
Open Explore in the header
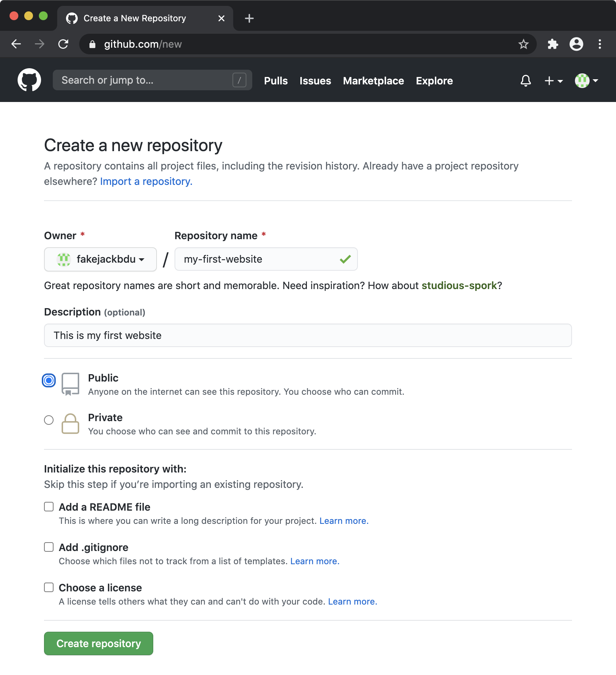click(x=434, y=81)
